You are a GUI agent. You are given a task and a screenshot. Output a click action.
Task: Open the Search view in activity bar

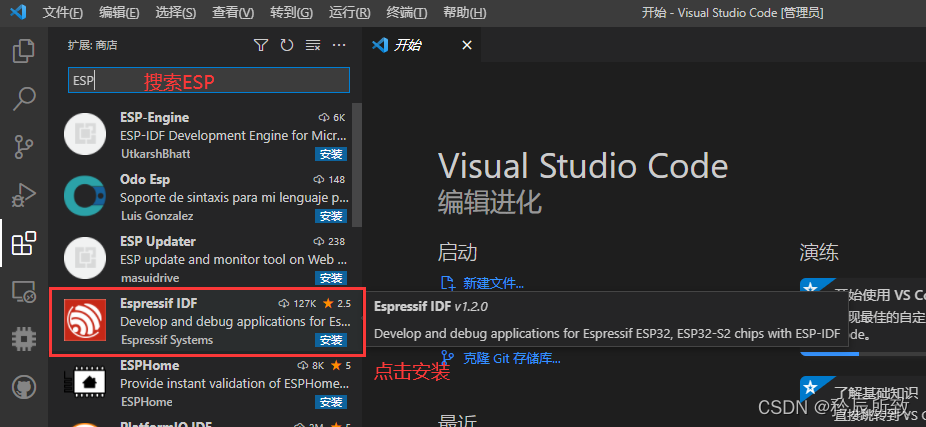pos(23,99)
